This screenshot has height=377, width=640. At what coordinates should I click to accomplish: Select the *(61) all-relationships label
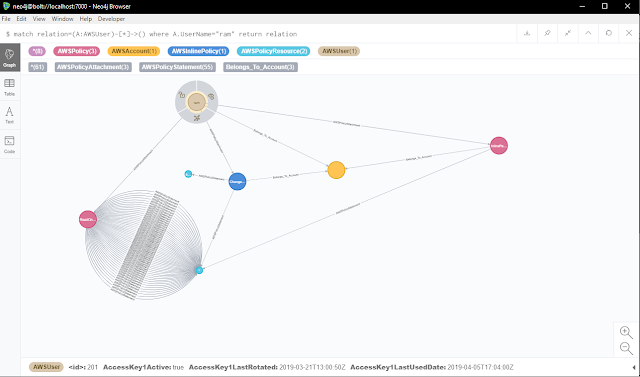pyautogui.click(x=38, y=67)
